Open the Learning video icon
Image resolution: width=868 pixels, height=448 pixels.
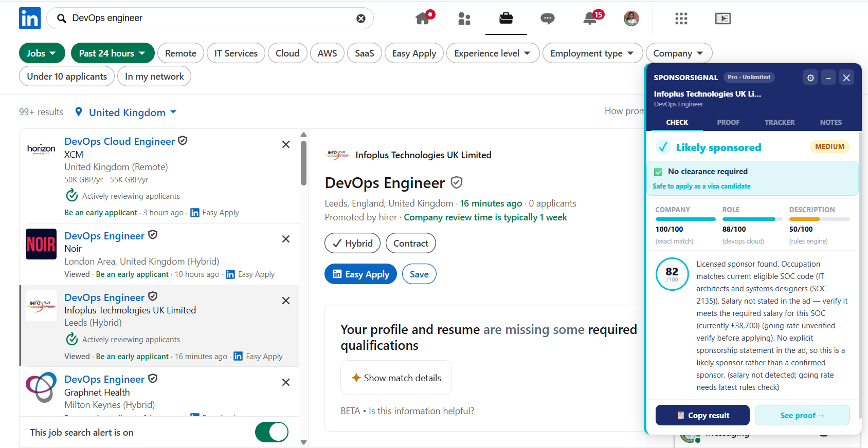(x=723, y=18)
